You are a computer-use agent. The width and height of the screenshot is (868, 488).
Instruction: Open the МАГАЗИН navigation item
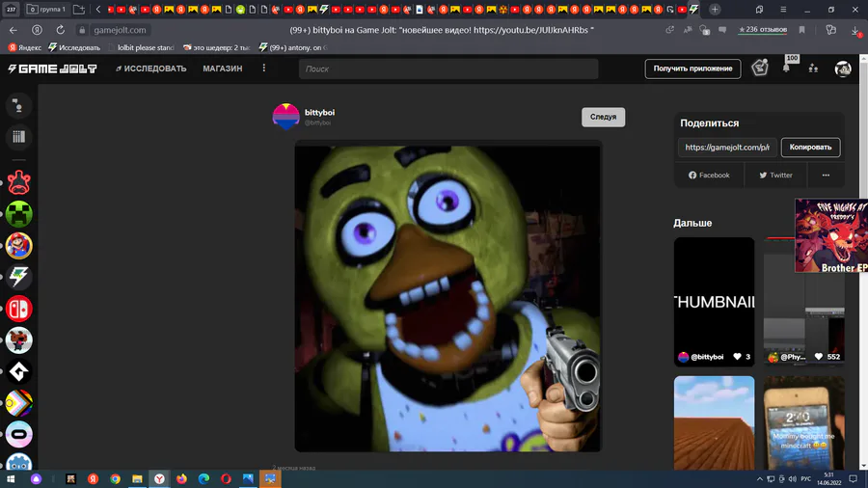pyautogui.click(x=223, y=68)
